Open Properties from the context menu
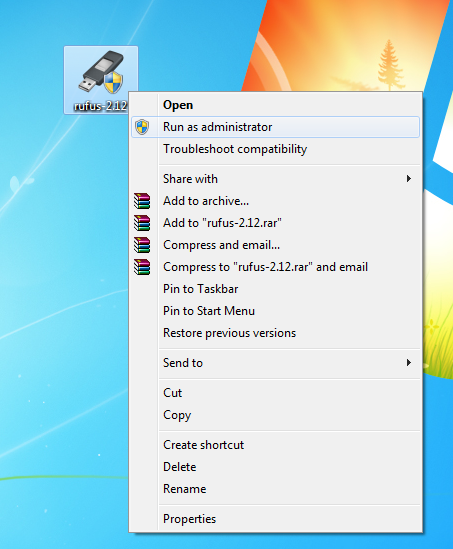Image resolution: width=453 pixels, height=549 pixels. (x=276, y=519)
